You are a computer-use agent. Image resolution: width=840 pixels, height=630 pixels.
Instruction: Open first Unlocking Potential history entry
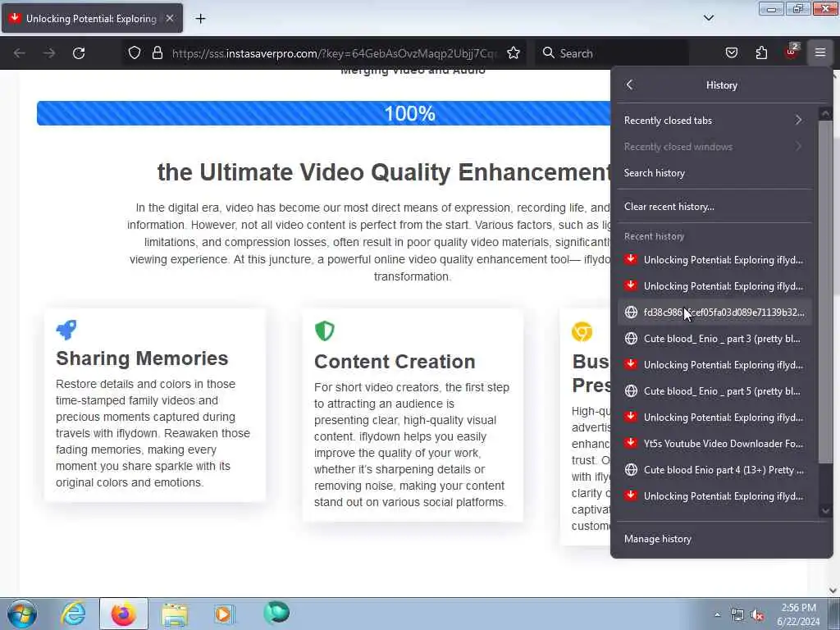(714, 260)
